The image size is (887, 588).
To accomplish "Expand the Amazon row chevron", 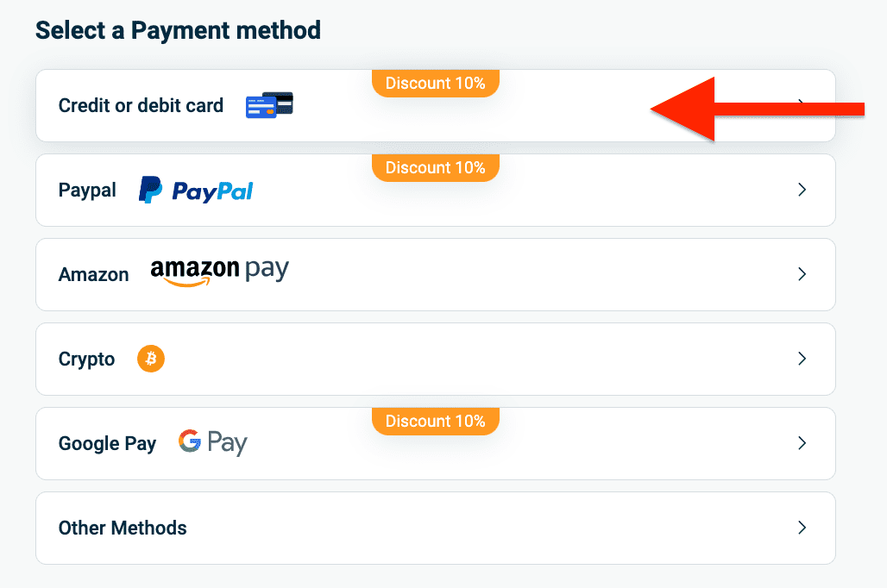I will click(x=802, y=274).
